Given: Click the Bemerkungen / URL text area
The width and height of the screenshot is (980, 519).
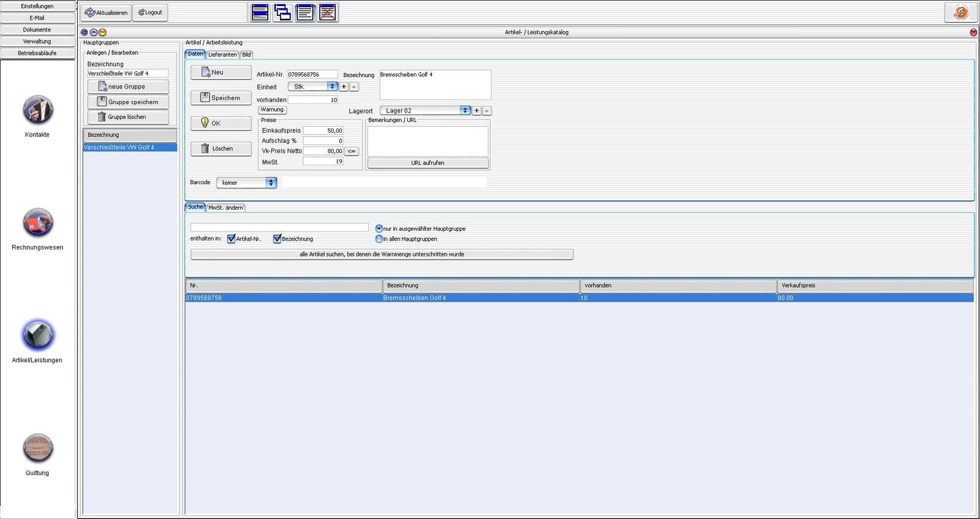Looking at the screenshot, I should tap(428, 141).
